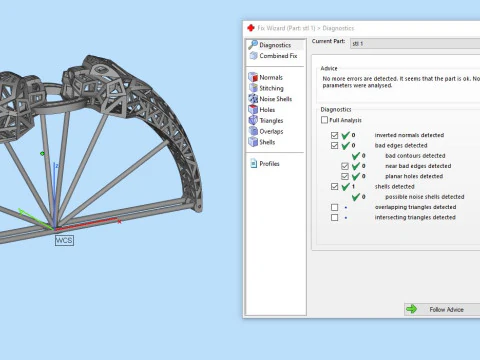Click green checkmark for bad contours
The height and width of the screenshot is (360, 480).
click(356, 156)
